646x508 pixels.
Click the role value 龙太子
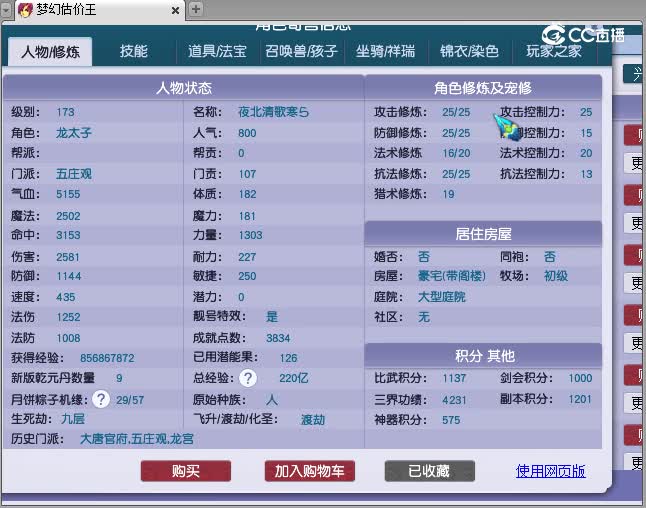[74, 133]
